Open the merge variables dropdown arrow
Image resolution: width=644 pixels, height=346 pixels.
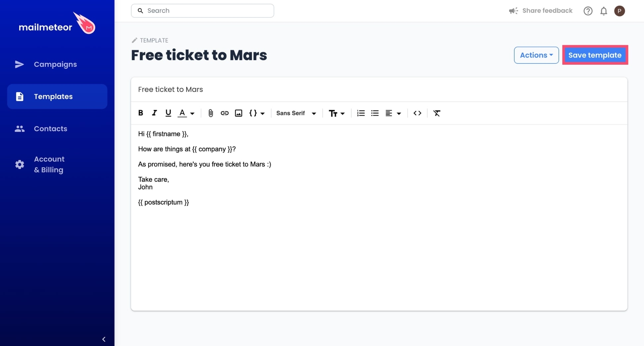click(x=262, y=113)
